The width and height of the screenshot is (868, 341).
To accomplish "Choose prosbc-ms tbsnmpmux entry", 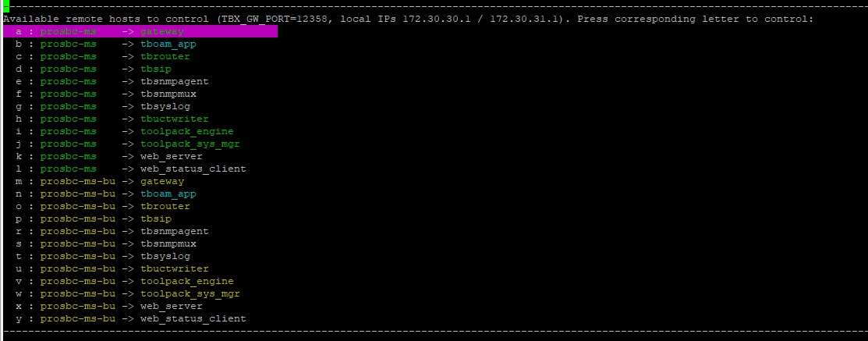I will (106, 94).
